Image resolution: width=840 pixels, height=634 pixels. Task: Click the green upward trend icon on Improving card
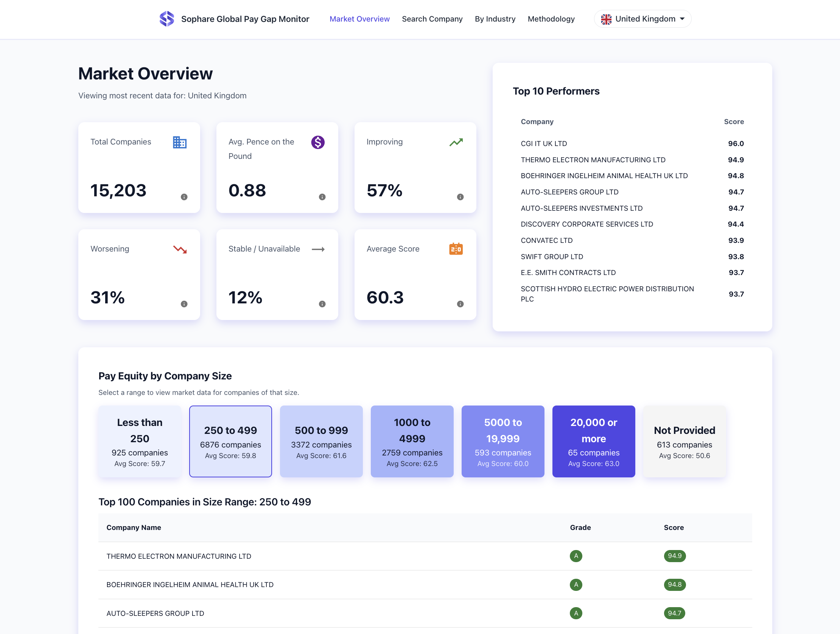(456, 141)
